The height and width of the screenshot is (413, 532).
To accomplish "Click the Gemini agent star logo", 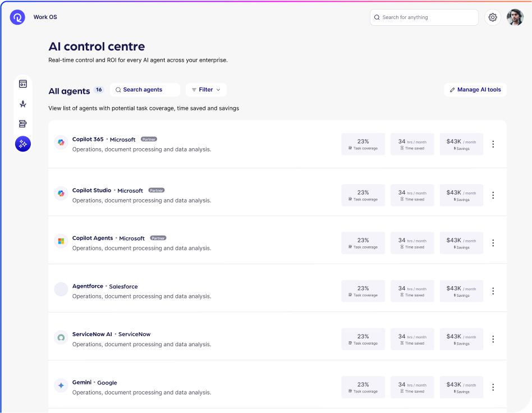I will coord(61,386).
